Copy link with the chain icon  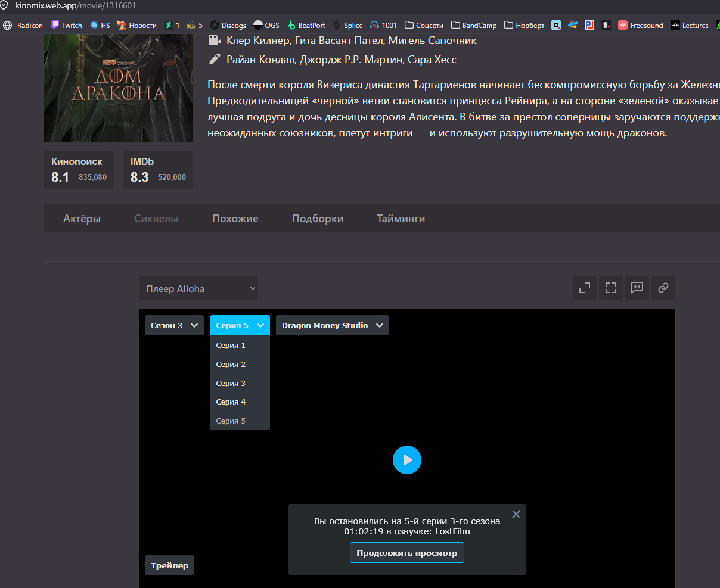663,288
